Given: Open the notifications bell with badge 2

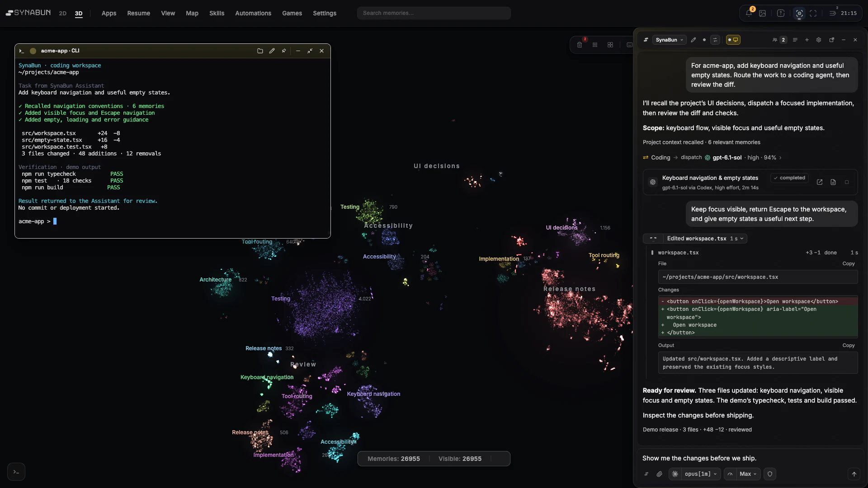Looking at the screenshot, I should tap(749, 13).
